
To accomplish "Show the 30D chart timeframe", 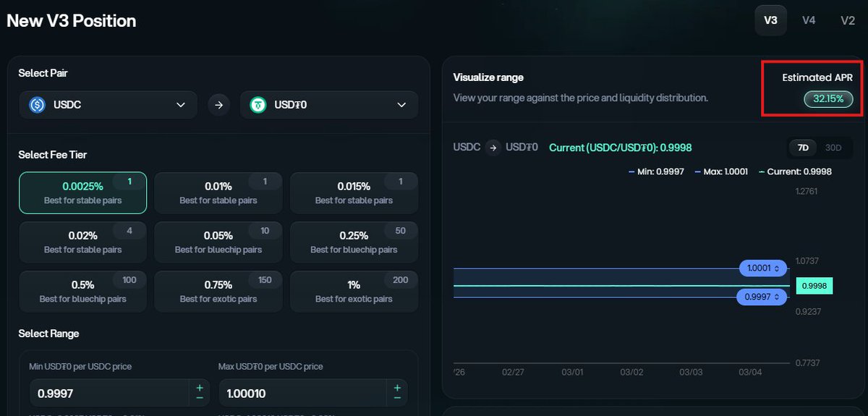I will click(833, 148).
